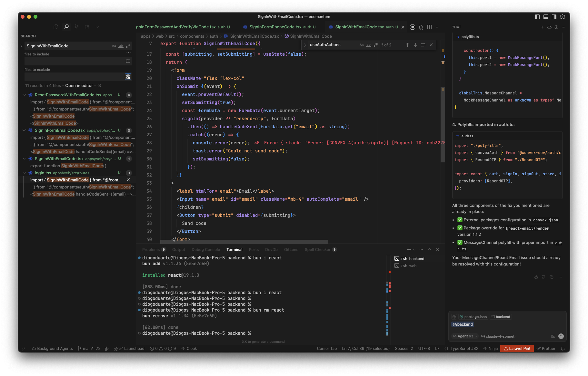Collapse the SignInFormEmailCode.tsx search results
This screenshot has width=588, height=376.
click(x=24, y=130)
